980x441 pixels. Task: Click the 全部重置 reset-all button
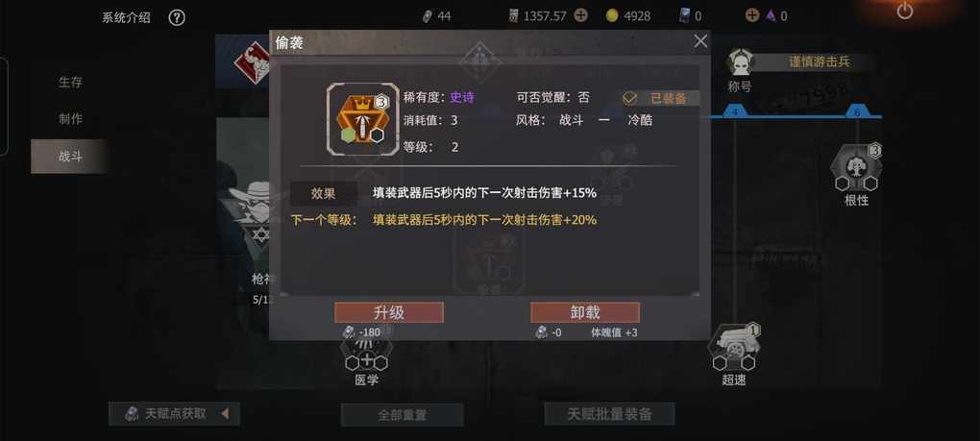click(x=402, y=415)
